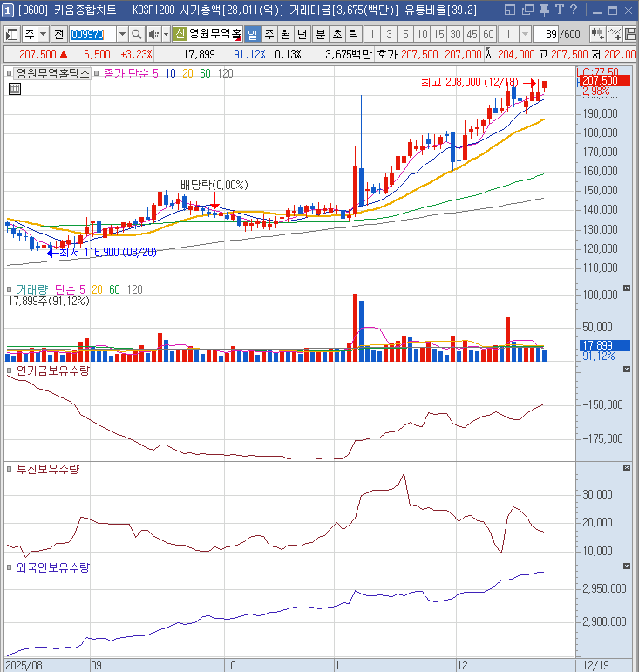Toggle the left panel icon in toolbar
The width and height of the screenshot is (639, 672).
(x=12, y=34)
